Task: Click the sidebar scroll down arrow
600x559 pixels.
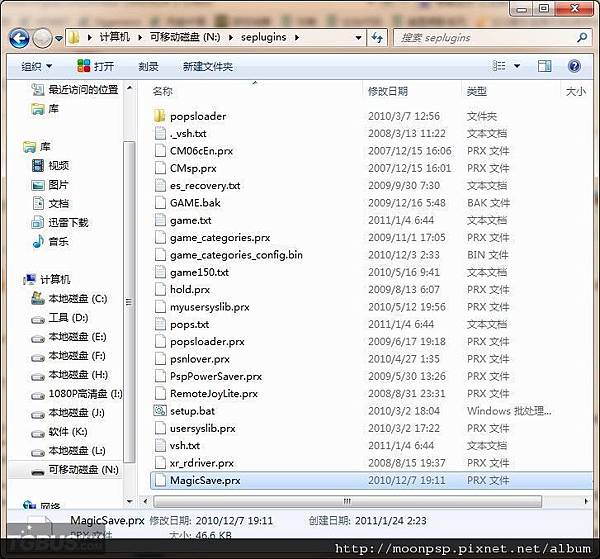Action: coord(129,501)
